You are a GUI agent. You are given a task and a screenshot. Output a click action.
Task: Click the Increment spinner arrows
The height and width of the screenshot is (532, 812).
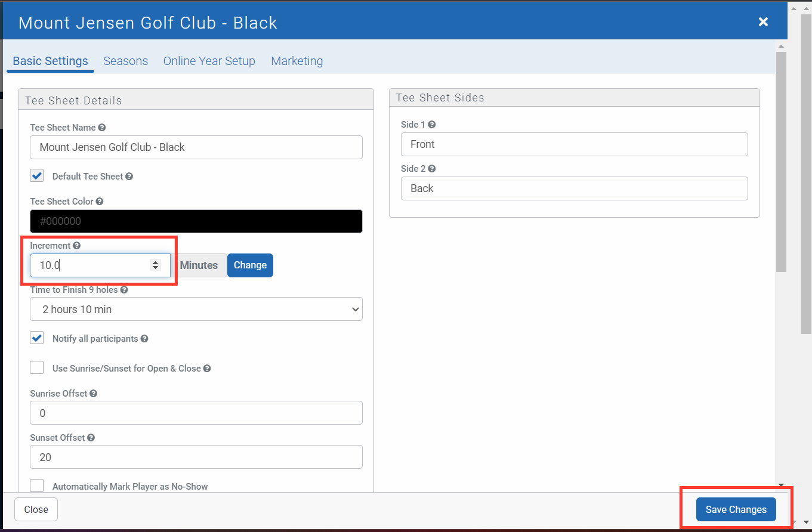[156, 265]
